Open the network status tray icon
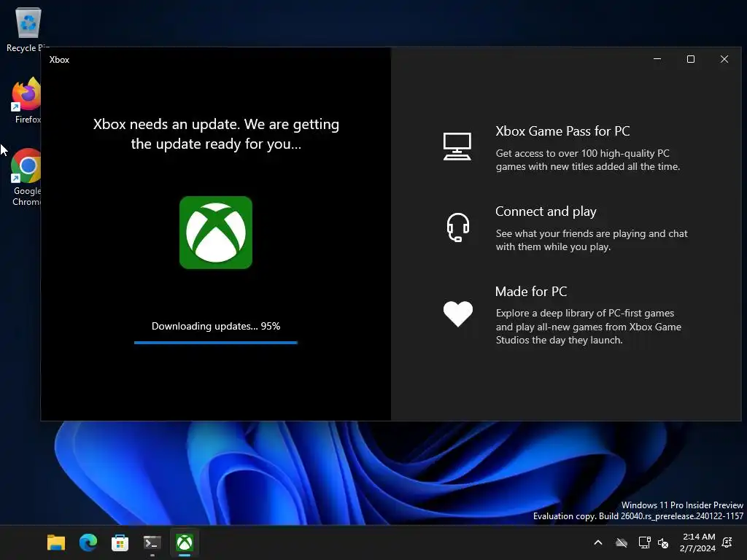 pyautogui.click(x=644, y=542)
